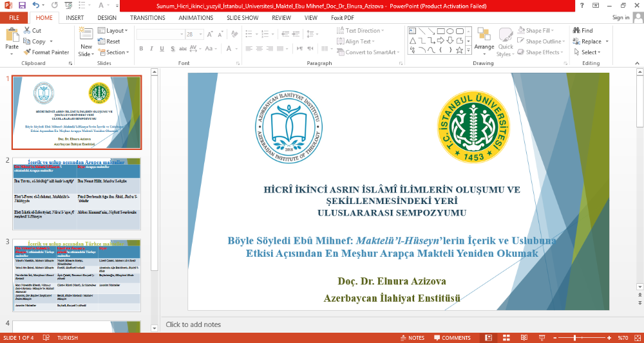Viewport: 644px width, 343px height.
Task: Collapse the ribbon
Action: click(638, 63)
